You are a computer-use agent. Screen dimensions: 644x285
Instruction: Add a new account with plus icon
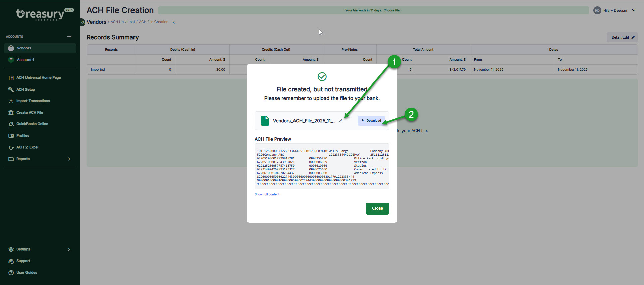(x=69, y=37)
